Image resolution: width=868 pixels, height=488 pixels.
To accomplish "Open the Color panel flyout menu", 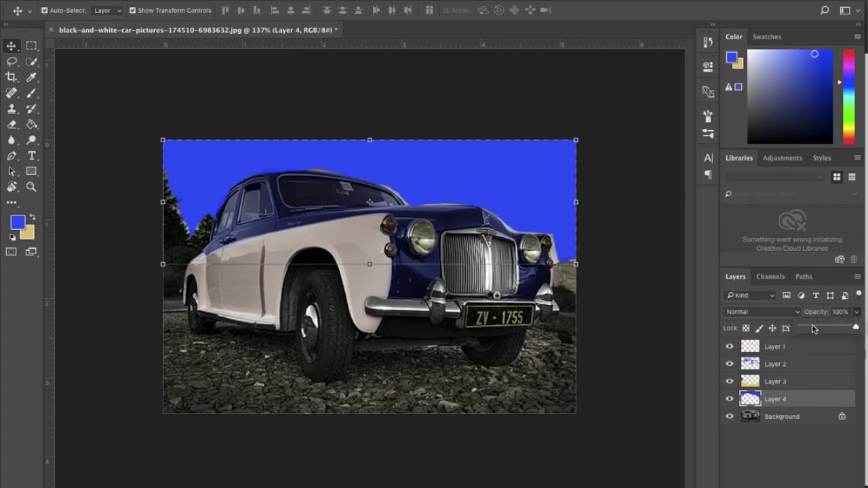I will tap(857, 37).
